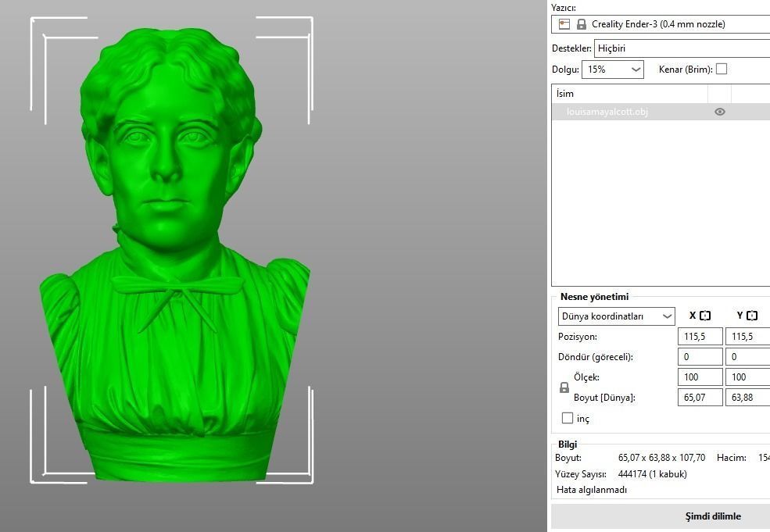
Task: Enable the inç inches checkbox
Action: tap(568, 418)
